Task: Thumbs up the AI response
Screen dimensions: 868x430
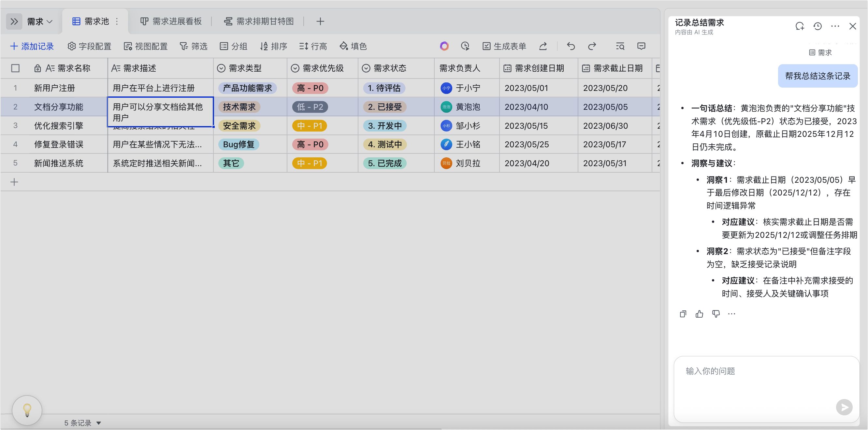Action: tap(700, 314)
